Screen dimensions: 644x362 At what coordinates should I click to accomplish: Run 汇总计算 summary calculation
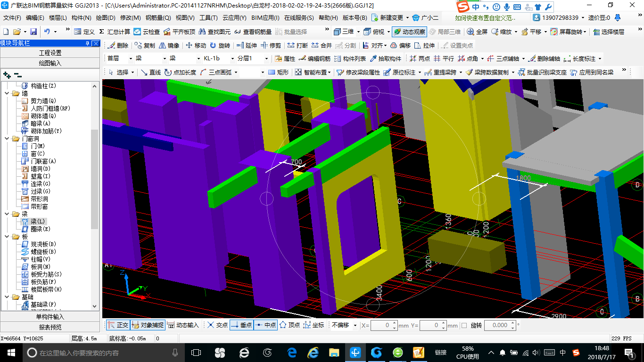115,32
